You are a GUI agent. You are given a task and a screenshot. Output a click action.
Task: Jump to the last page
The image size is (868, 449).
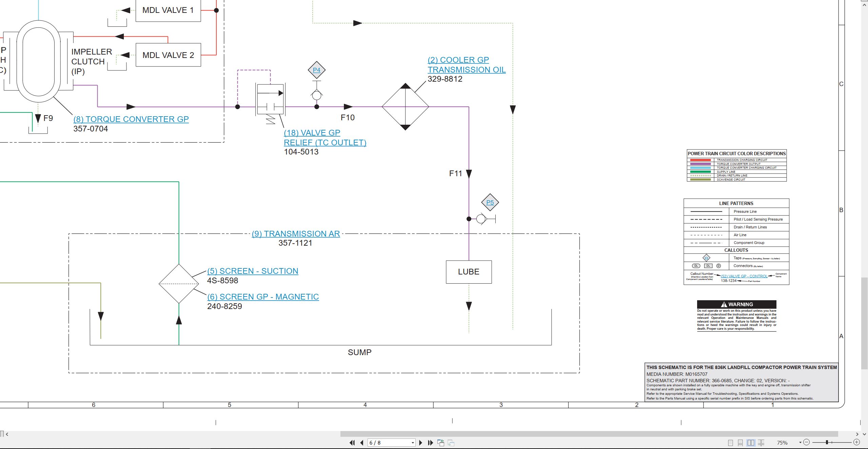pos(431,443)
